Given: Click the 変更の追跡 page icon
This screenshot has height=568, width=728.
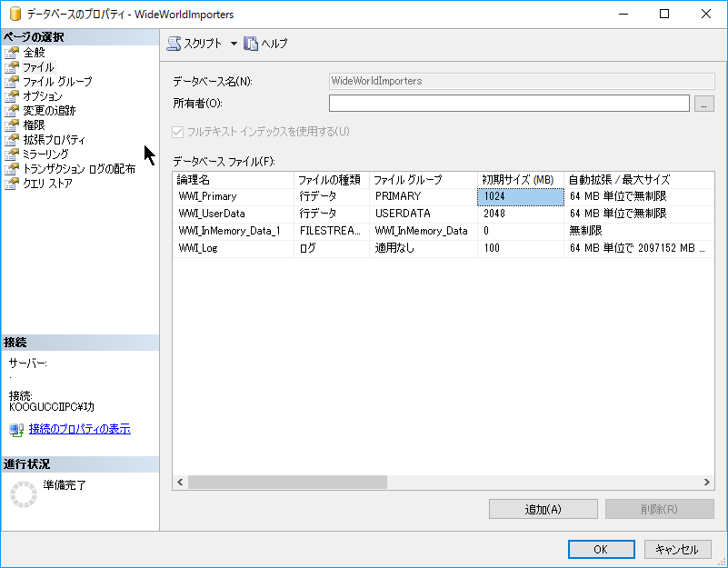Looking at the screenshot, I should pos(12,111).
